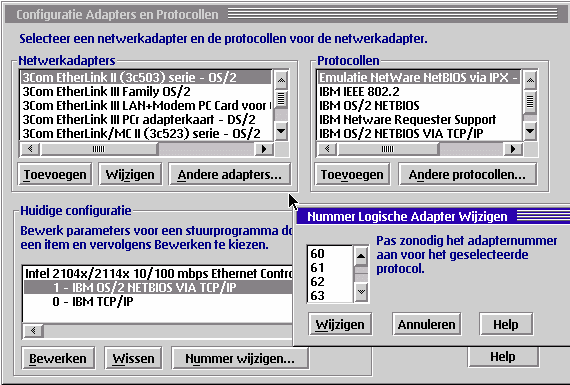The height and width of the screenshot is (385, 570).
Task: Select 3Com EtherLink/MC II (3c523) serie
Action: 146,133
